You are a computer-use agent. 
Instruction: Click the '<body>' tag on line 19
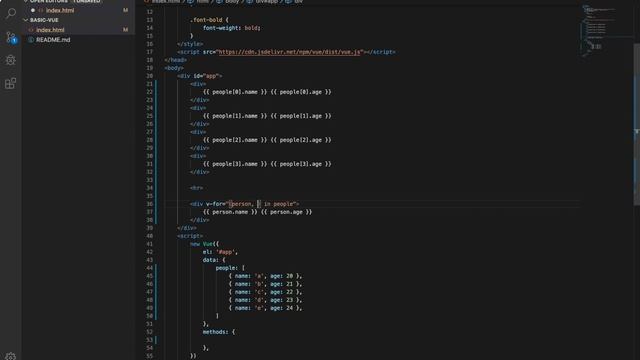click(174, 68)
